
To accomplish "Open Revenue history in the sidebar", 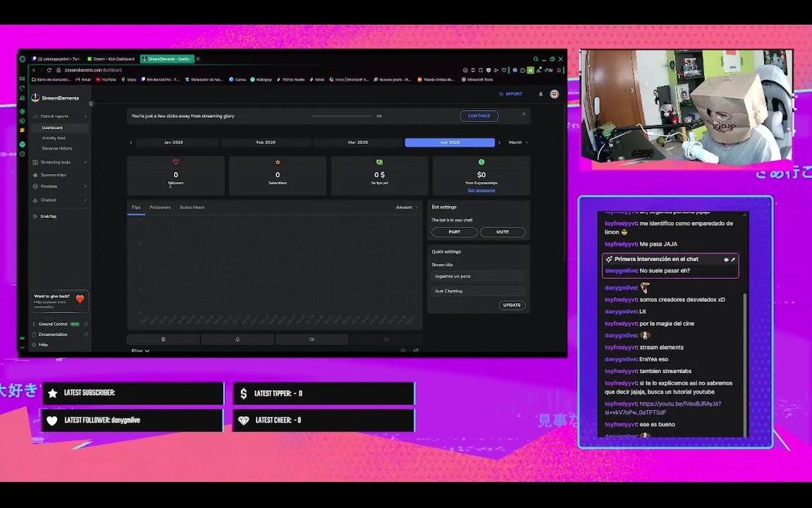I will (57, 148).
